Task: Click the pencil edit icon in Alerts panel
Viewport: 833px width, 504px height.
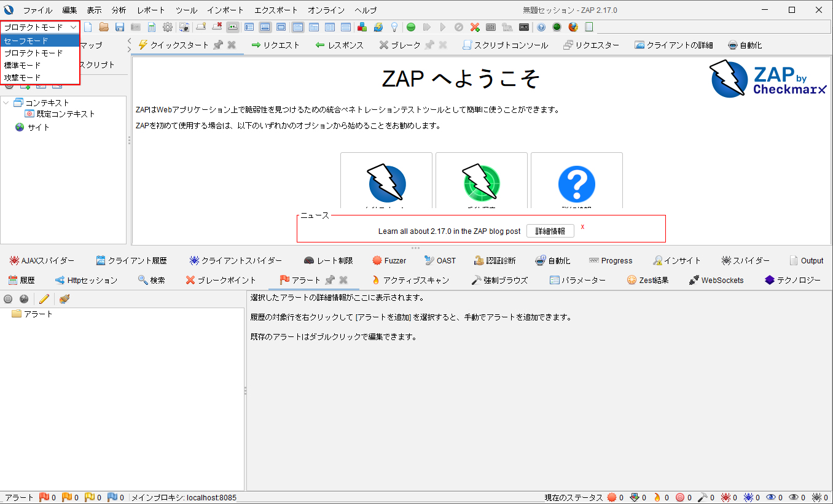Action: [44, 299]
